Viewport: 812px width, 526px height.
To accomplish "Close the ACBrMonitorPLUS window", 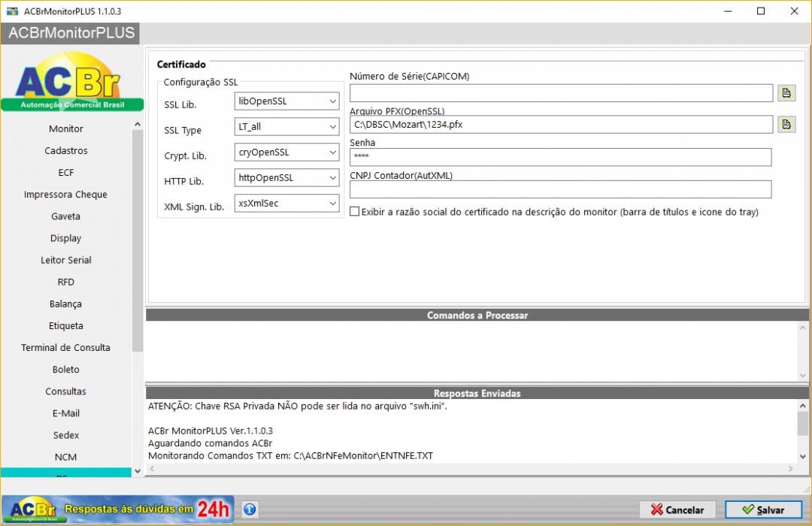I will [x=794, y=11].
